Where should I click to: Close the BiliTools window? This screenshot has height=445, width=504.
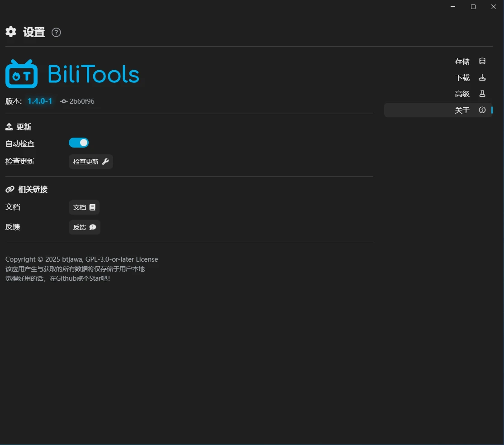[x=494, y=7]
